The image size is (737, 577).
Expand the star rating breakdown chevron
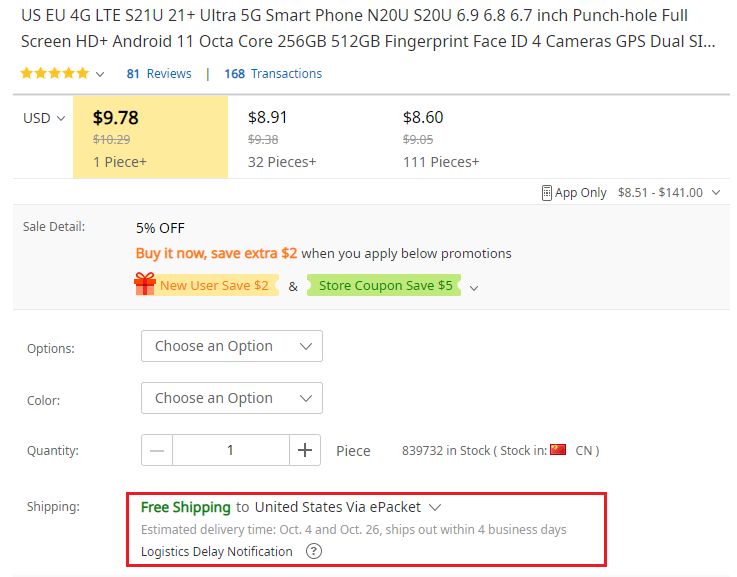pyautogui.click(x=100, y=74)
